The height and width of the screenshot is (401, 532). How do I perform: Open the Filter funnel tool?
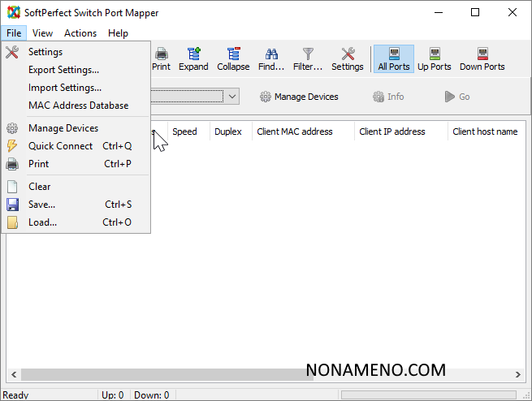(308, 58)
